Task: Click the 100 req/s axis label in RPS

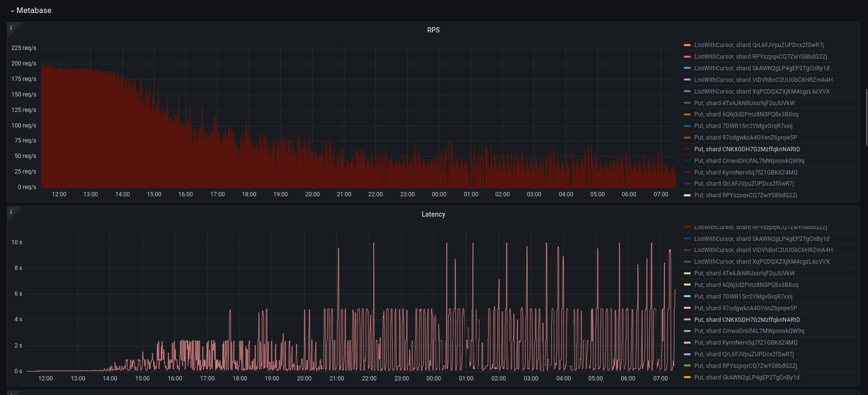Action: pos(24,126)
